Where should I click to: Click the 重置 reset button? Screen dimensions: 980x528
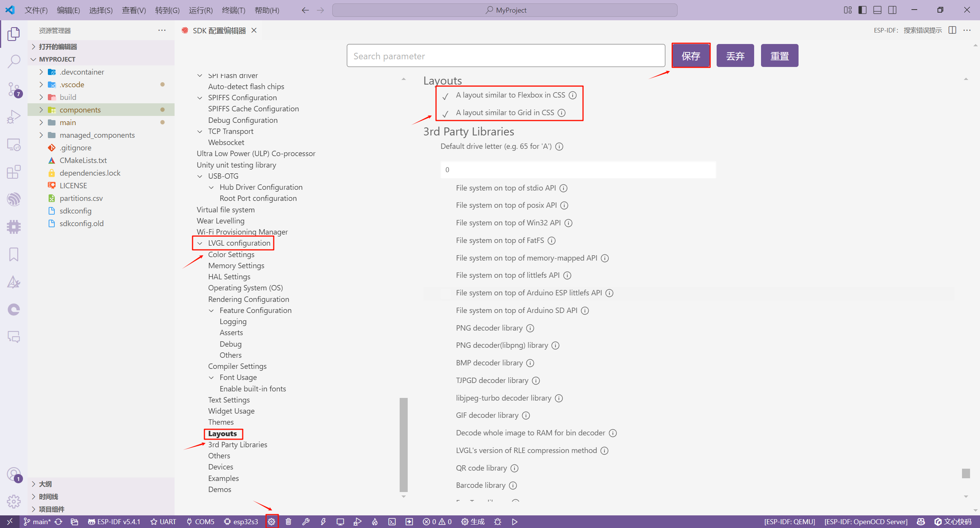(x=779, y=56)
